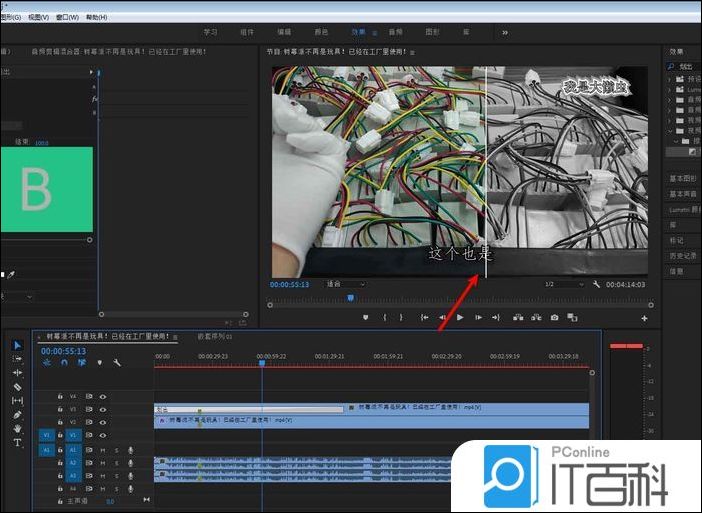Toggle the lock on track V2

[x=60, y=422]
